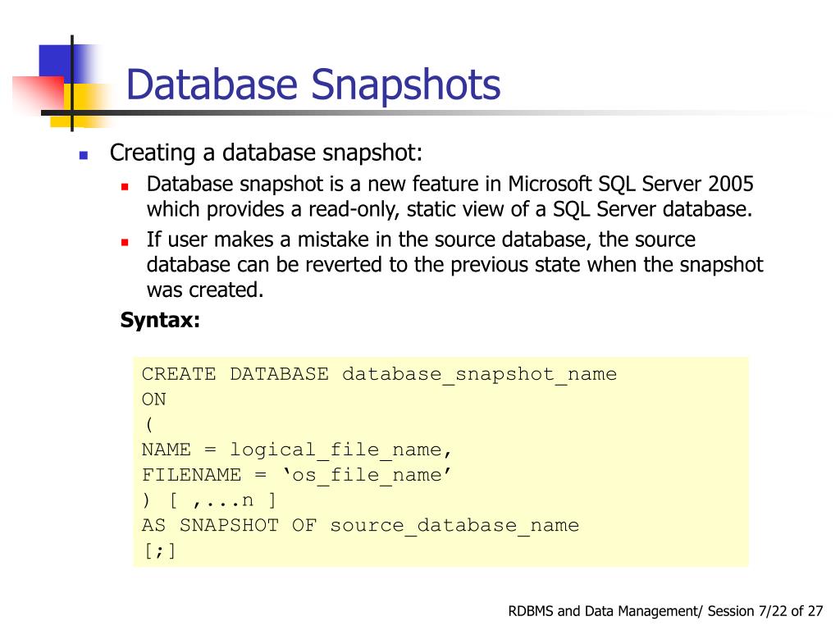The image size is (840, 630).
Task: Click the text 'was created.'
Action: 205,290
